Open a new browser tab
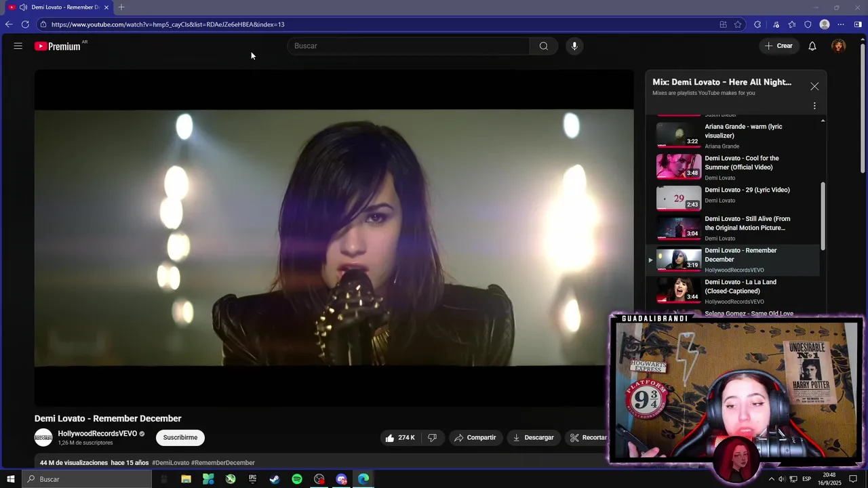868x488 pixels. tap(121, 7)
